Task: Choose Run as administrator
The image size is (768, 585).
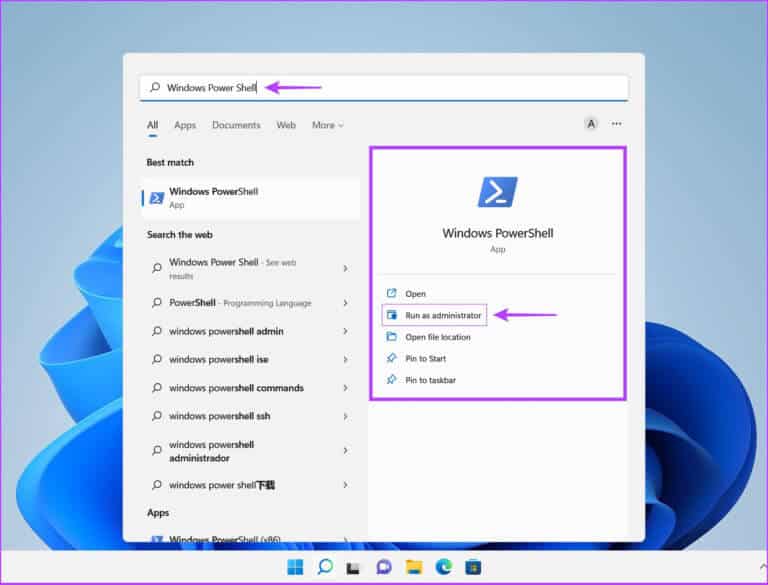Action: tap(434, 316)
